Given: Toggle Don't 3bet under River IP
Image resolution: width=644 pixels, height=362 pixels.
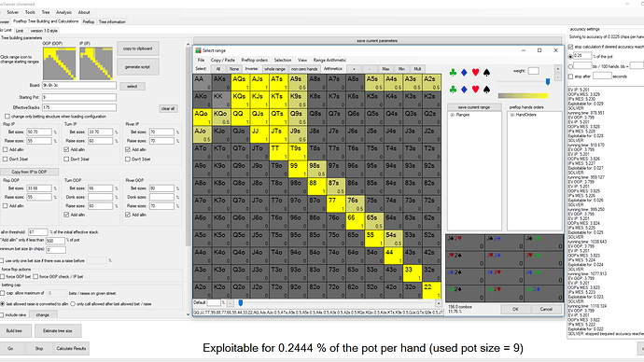Looking at the screenshot, I should click(x=128, y=159).
